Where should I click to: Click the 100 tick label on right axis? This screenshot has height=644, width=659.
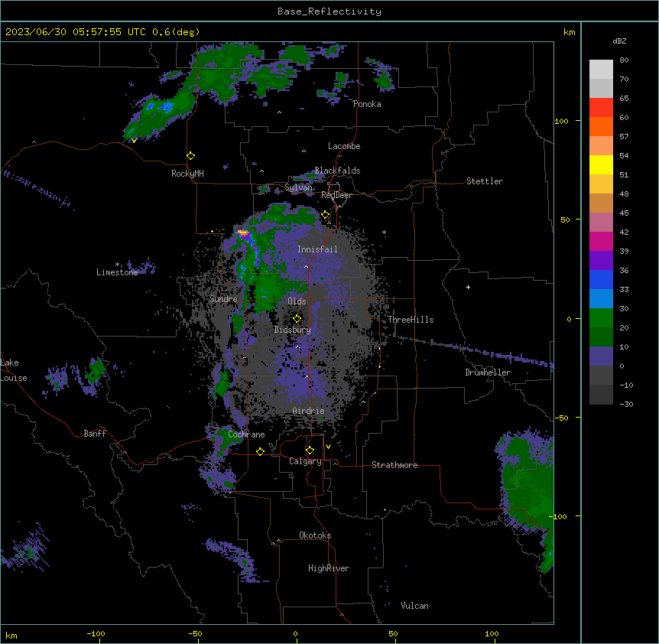[x=561, y=121]
